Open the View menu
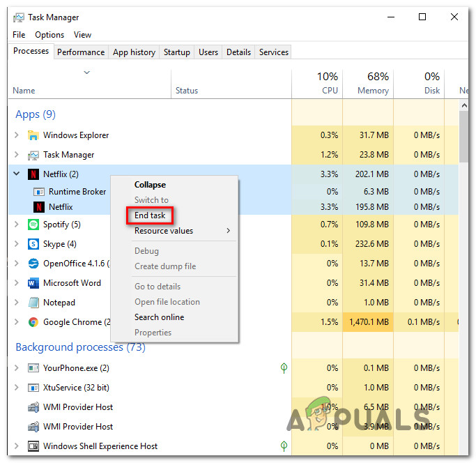Screen dimensions: 476x463 coord(82,35)
